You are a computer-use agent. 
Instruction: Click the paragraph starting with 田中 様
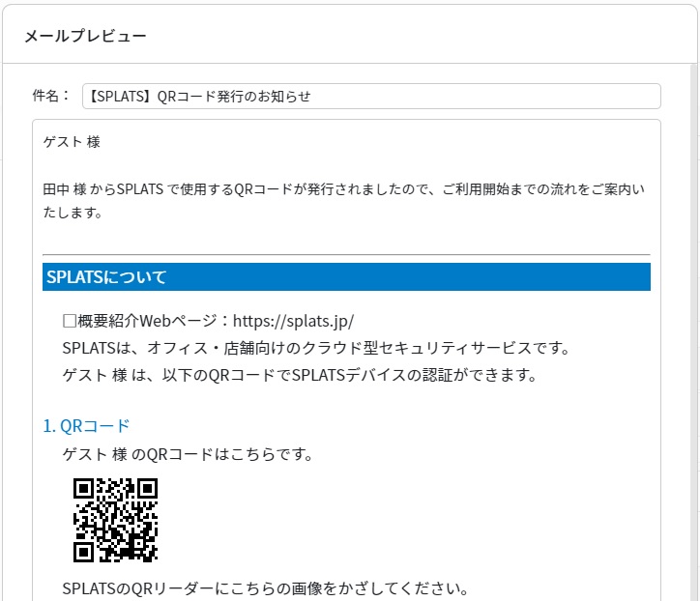(x=344, y=201)
